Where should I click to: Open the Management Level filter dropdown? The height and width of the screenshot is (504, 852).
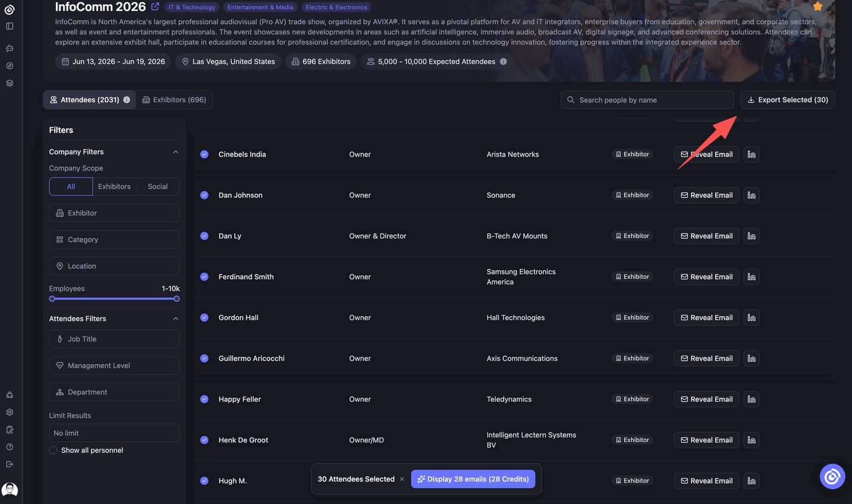pos(114,366)
